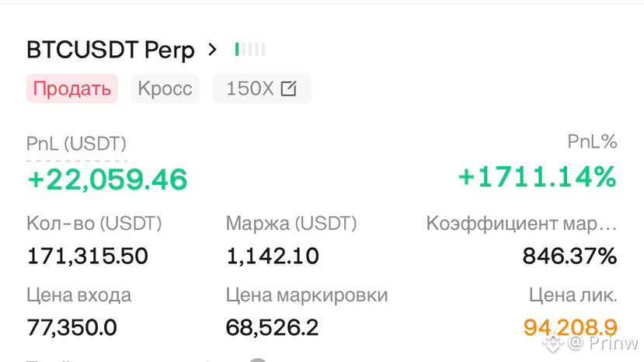Expand the BTCUSDT Perp chevron arrow

point(212,50)
